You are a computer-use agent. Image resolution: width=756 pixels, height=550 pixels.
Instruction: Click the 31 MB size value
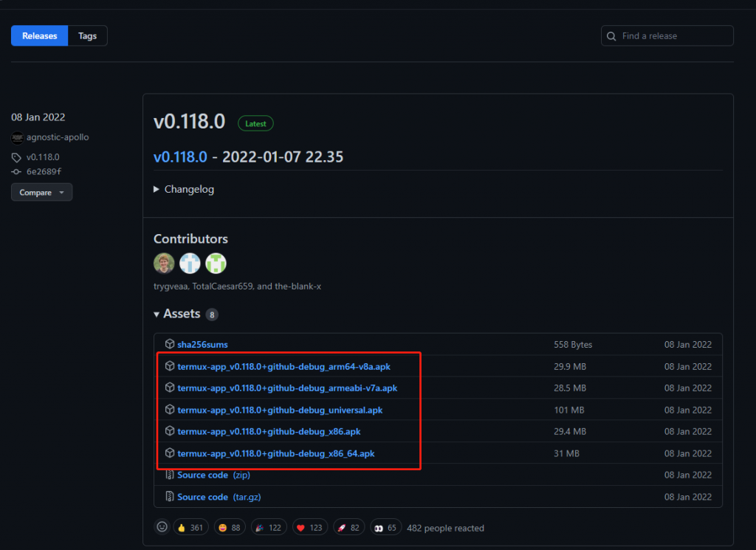click(566, 453)
